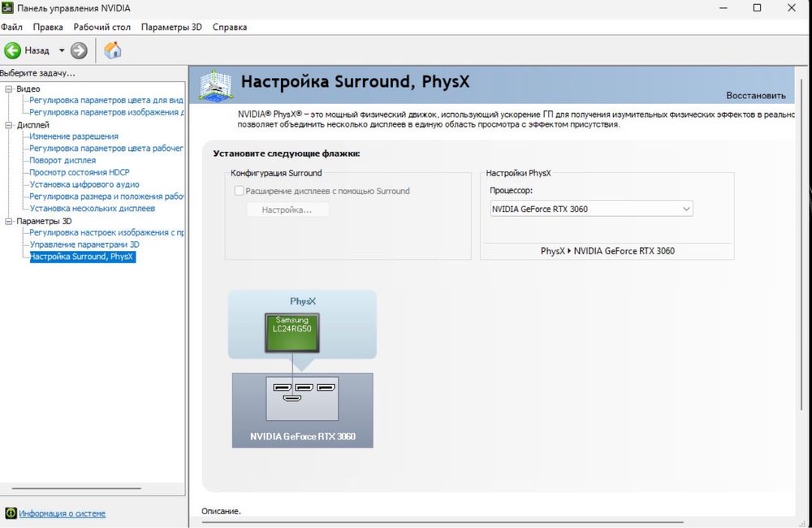Screen dimensions: 812x528
Task: Select Поворот дисплея tree item
Action: (x=63, y=160)
